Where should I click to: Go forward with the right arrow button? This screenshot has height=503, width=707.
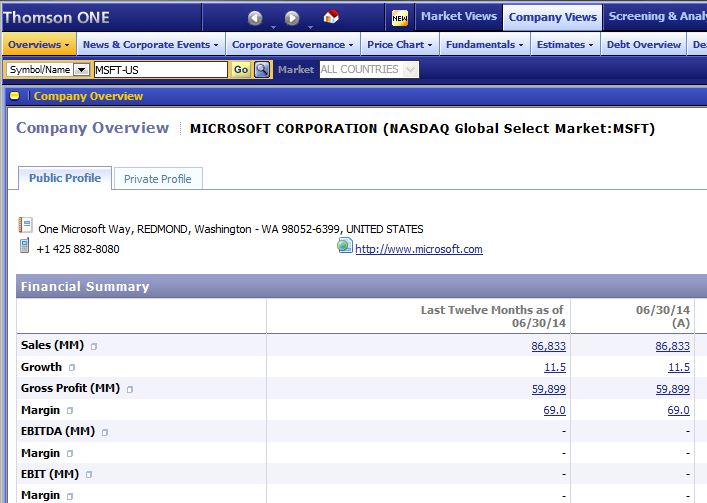[x=292, y=18]
